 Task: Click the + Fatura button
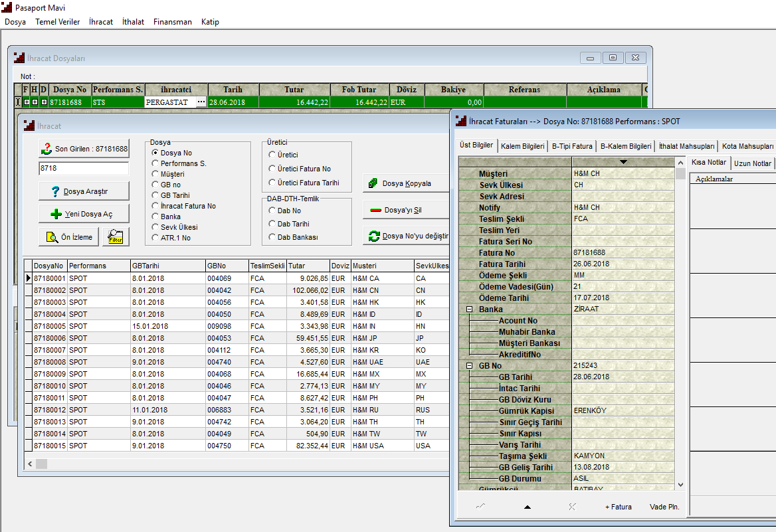tap(618, 507)
